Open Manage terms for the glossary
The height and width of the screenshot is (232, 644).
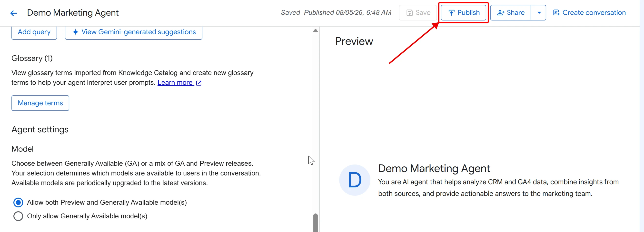pyautogui.click(x=40, y=103)
